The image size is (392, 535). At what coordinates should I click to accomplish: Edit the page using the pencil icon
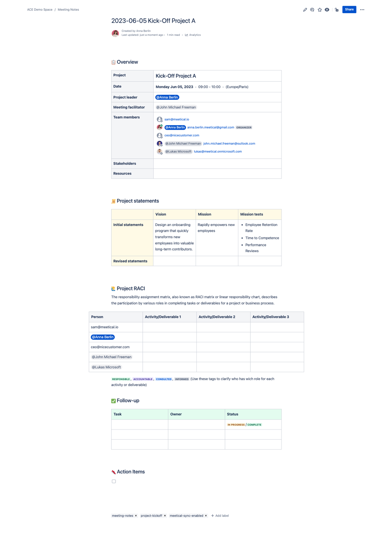[305, 10]
